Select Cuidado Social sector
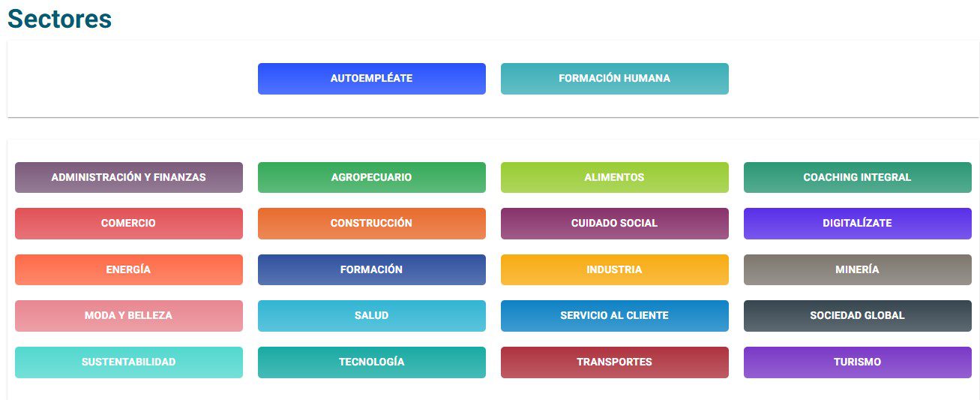The height and width of the screenshot is (400, 980). coord(614,224)
